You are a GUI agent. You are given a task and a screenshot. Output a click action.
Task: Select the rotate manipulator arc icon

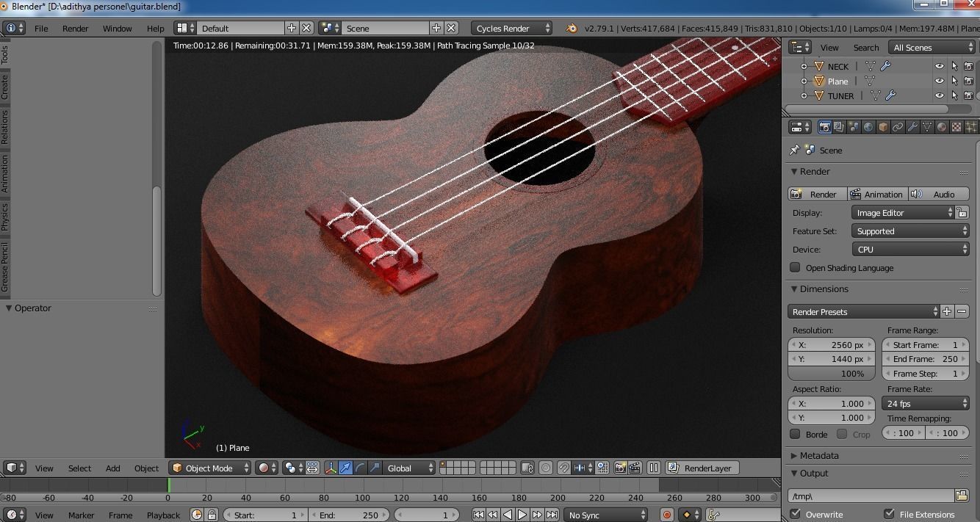point(360,468)
